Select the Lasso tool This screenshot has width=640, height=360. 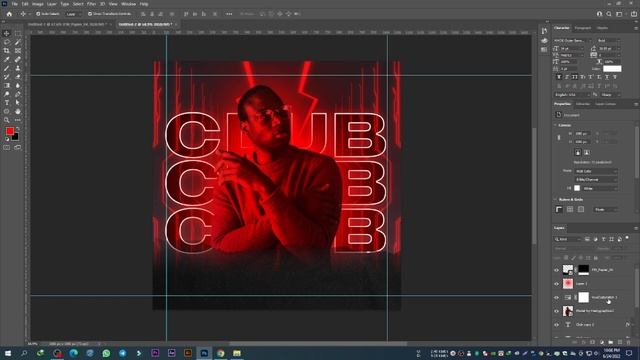(7, 42)
